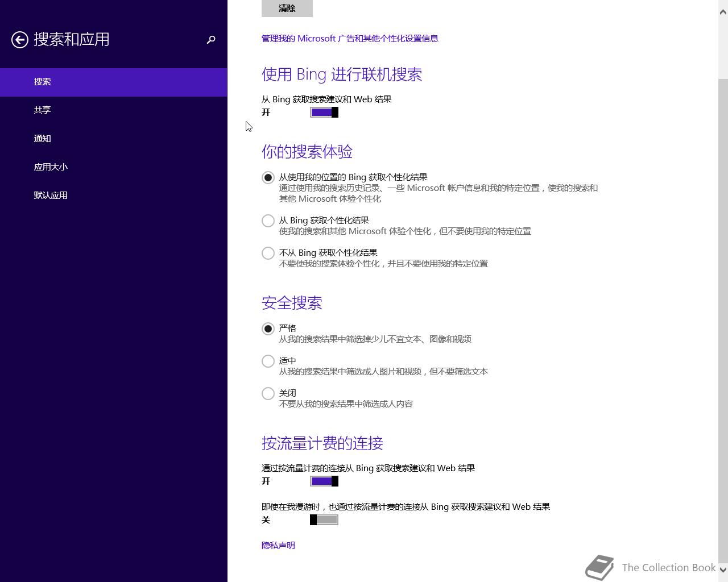Select 从使用我的位置的 Bing 获取个性化结果 option
The width and height of the screenshot is (728, 582).
pos(268,177)
